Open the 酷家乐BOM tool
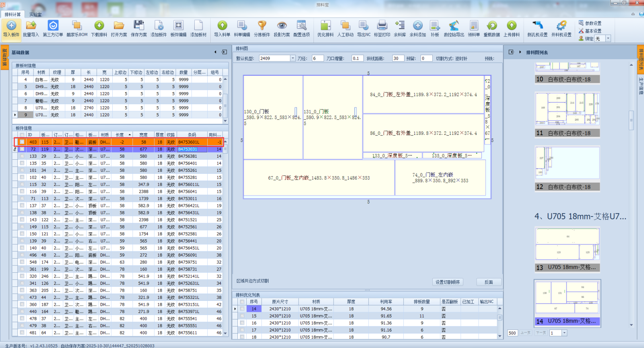This screenshot has height=348, width=644. pos(77,26)
